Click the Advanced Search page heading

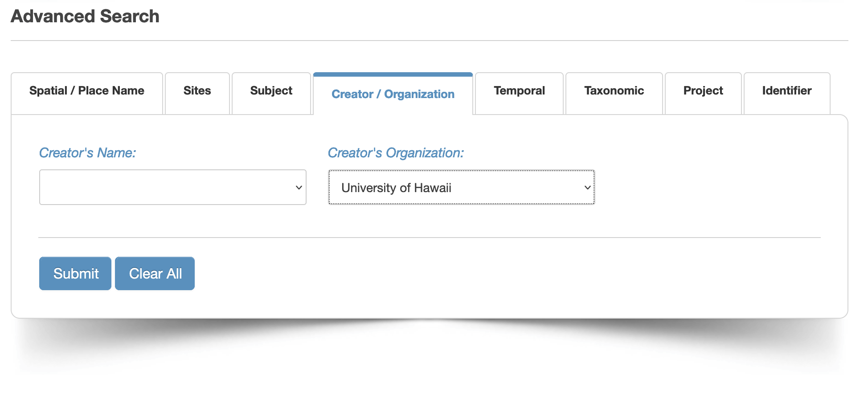coord(85,16)
